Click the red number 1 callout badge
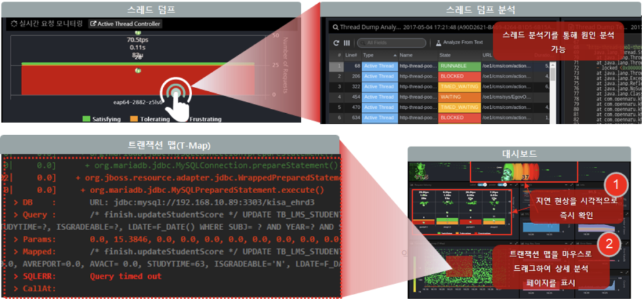The width and height of the screenshot is (644, 302). (x=616, y=184)
